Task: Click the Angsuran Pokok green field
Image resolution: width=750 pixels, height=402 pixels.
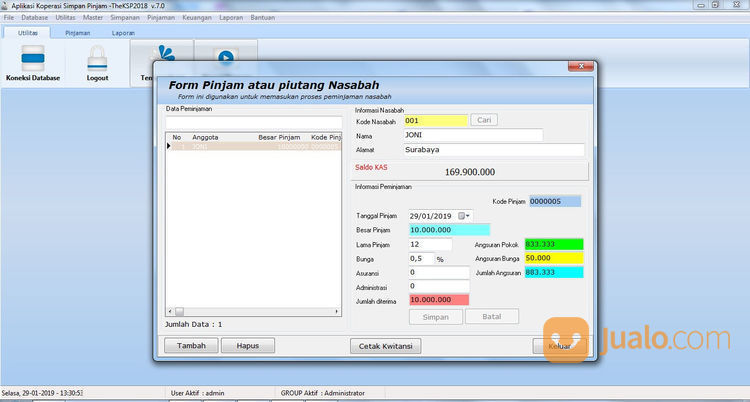Action: 554,244
